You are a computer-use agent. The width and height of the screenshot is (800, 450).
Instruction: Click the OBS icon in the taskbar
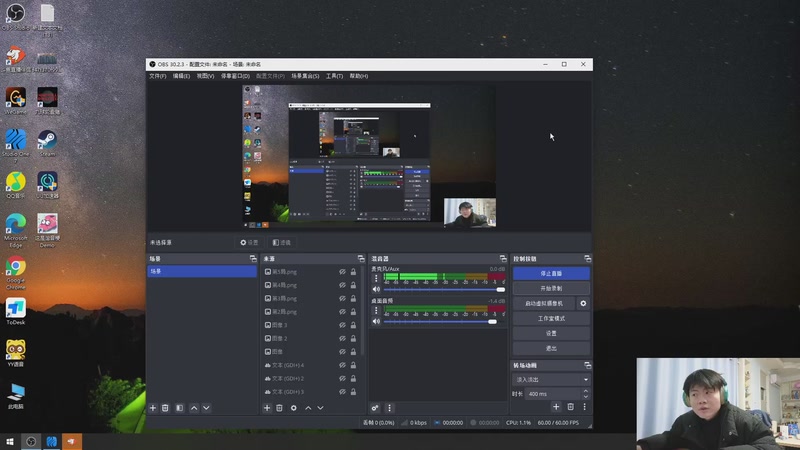coord(31,441)
